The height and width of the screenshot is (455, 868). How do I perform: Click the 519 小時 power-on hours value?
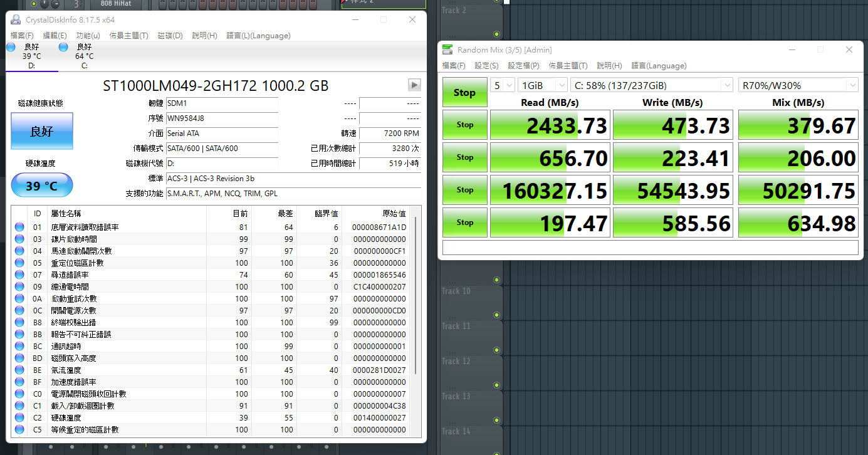click(x=390, y=163)
